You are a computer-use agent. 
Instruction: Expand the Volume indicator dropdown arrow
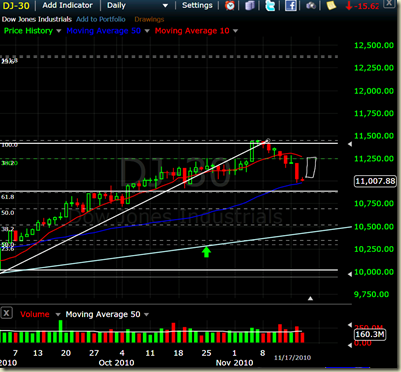pyautogui.click(x=58, y=314)
